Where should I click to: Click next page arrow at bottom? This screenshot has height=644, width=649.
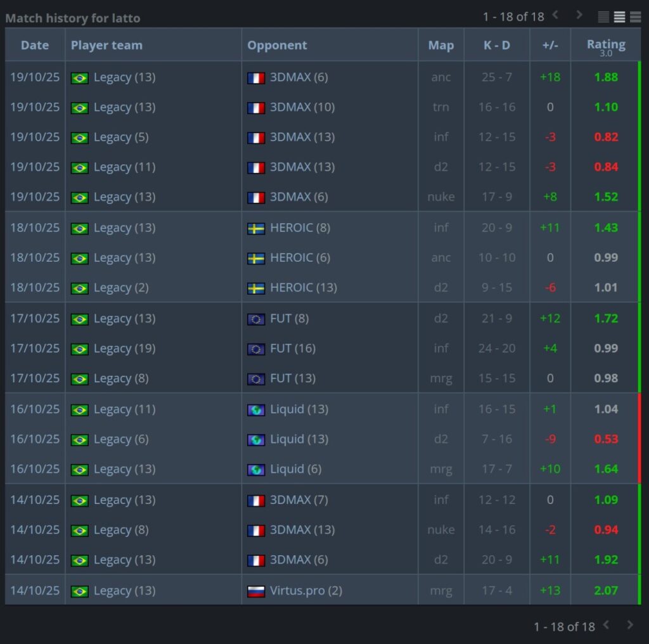click(629, 625)
